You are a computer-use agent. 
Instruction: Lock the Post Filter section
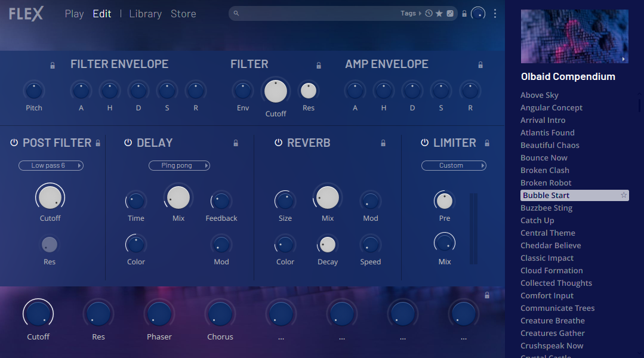click(98, 143)
